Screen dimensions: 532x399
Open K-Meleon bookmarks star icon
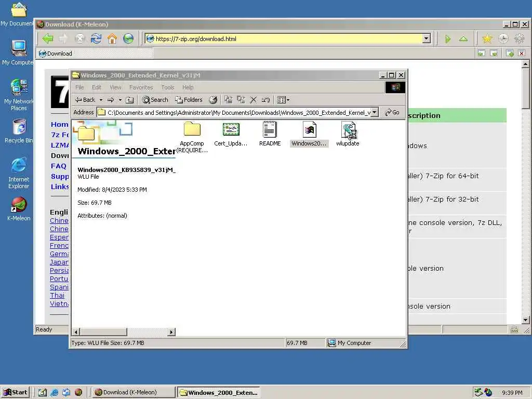pyautogui.click(x=487, y=38)
